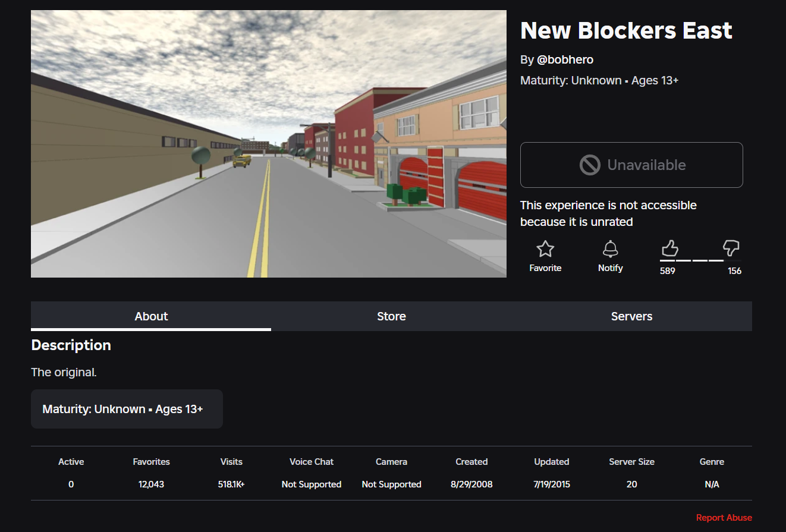
Task: Click the Genre value N/A
Action: [712, 484]
